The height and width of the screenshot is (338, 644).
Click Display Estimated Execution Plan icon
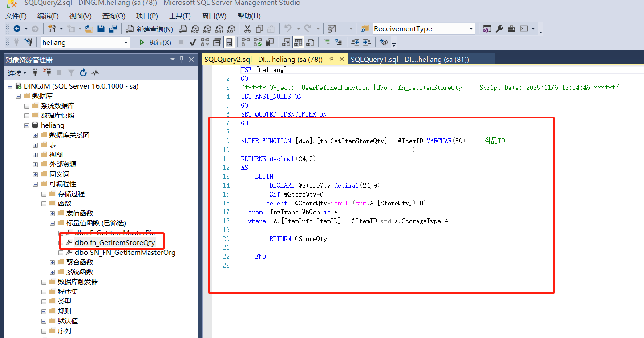(205, 42)
